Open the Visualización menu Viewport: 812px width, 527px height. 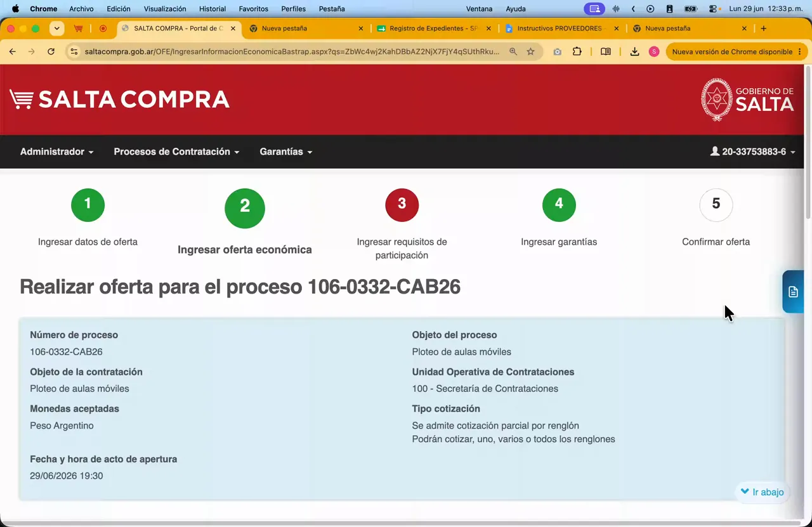[x=165, y=9]
